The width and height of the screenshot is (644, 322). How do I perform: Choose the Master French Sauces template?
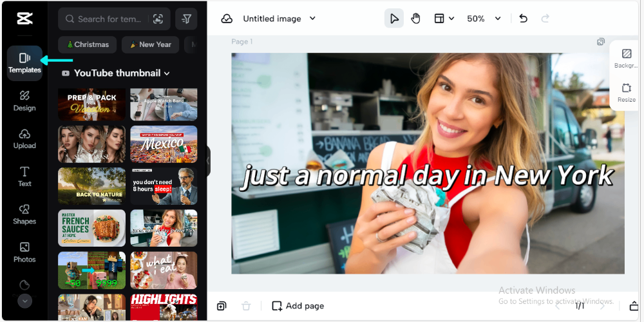point(91,228)
